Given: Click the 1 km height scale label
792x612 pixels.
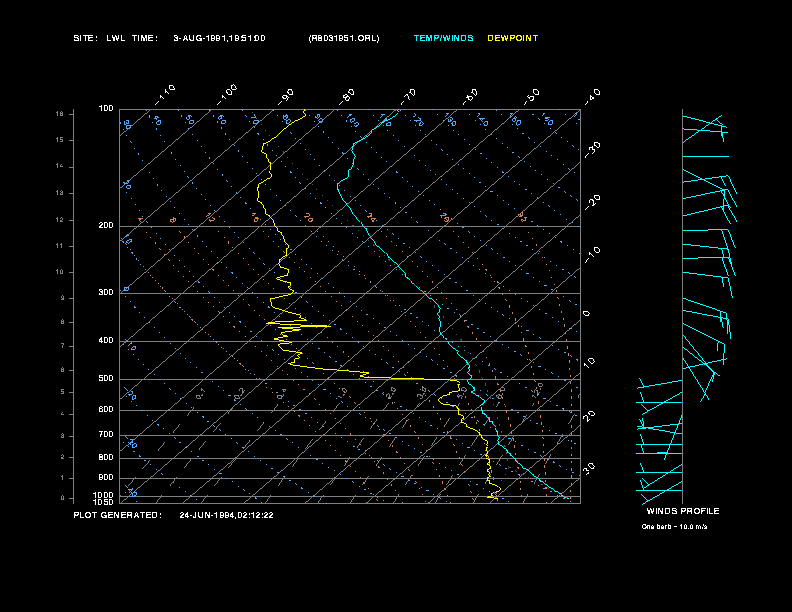Looking at the screenshot, I should [x=63, y=478].
